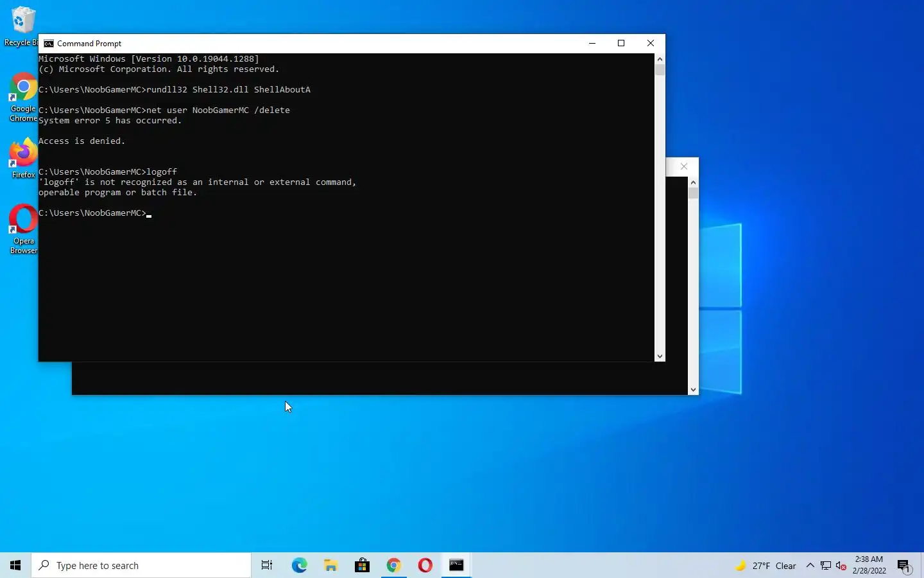924x578 pixels.
Task: Open Task View from taskbar
Action: pyautogui.click(x=267, y=565)
